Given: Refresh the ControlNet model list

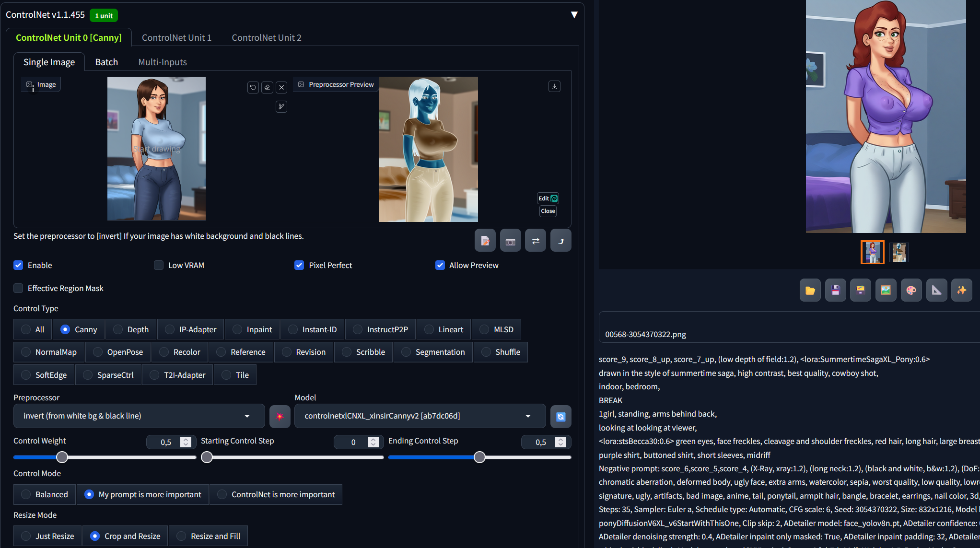Looking at the screenshot, I should click(560, 417).
